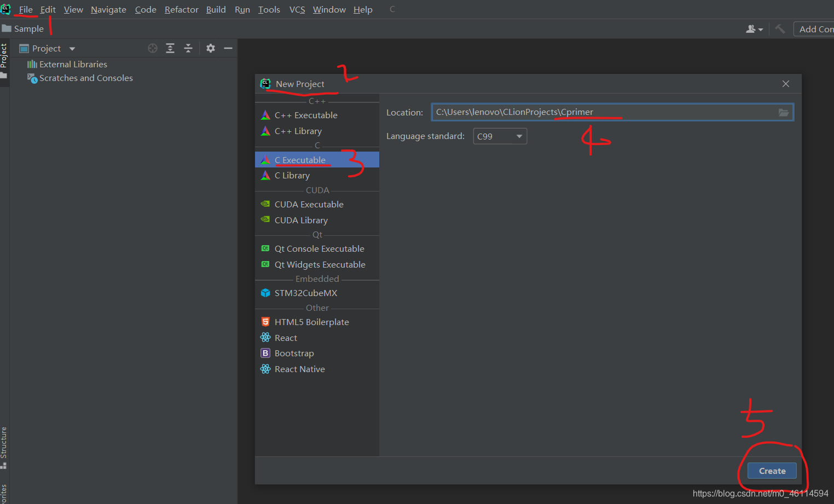Viewport: 834px width, 504px height.
Task: Select React Native project type
Action: (x=317, y=369)
